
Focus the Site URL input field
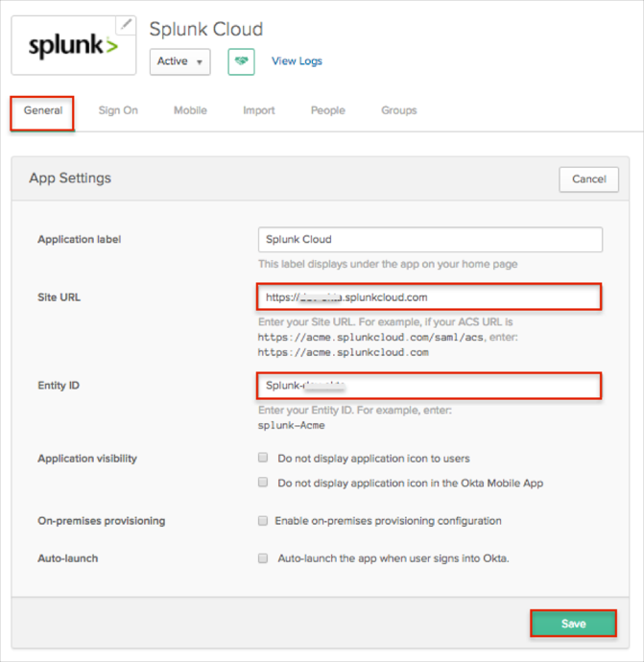tap(429, 297)
